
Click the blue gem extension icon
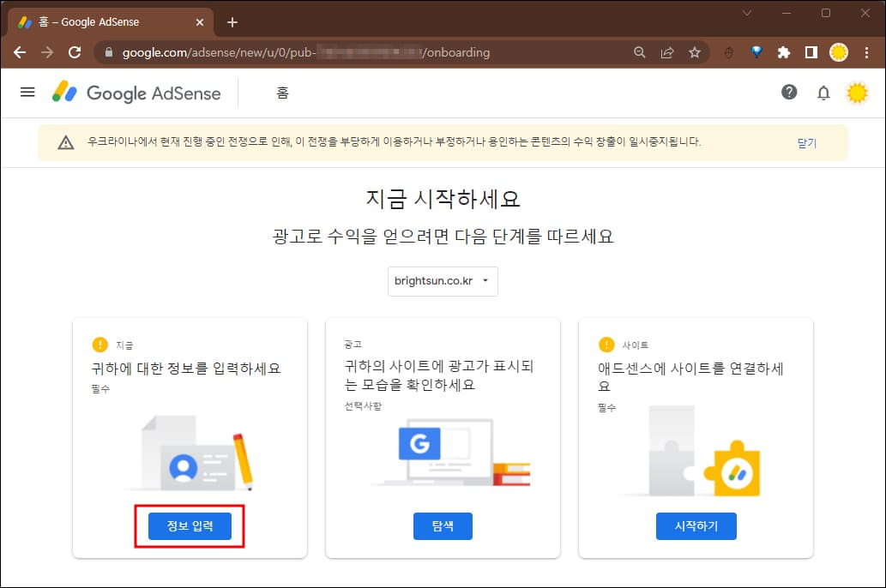click(x=756, y=52)
